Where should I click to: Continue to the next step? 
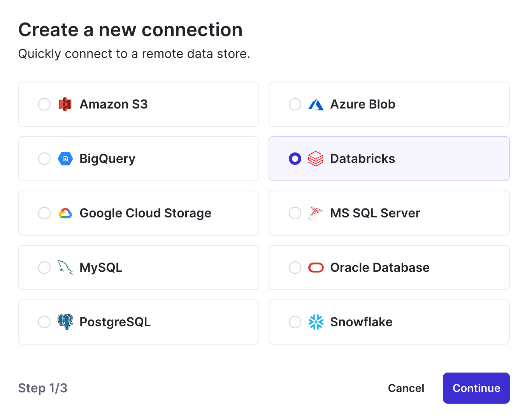click(476, 388)
